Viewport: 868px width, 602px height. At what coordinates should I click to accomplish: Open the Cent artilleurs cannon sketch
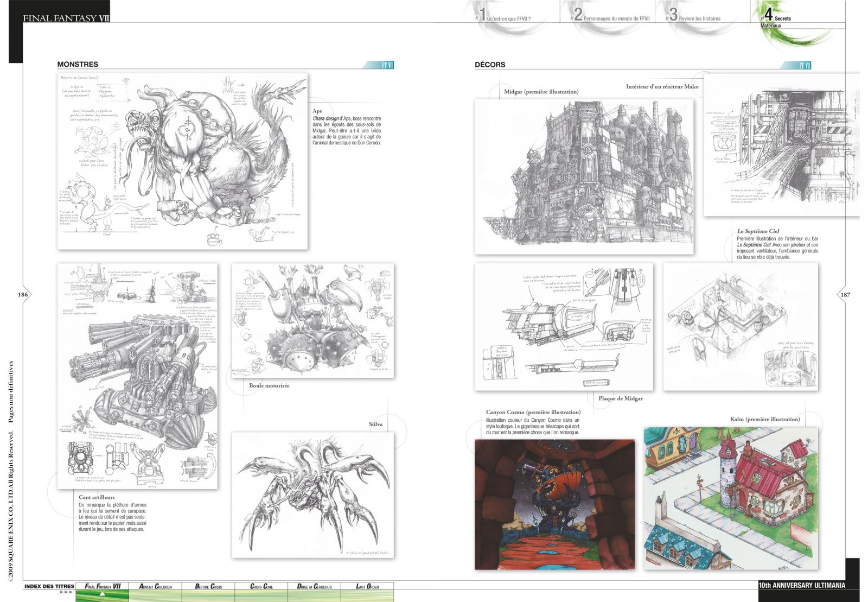[138, 376]
